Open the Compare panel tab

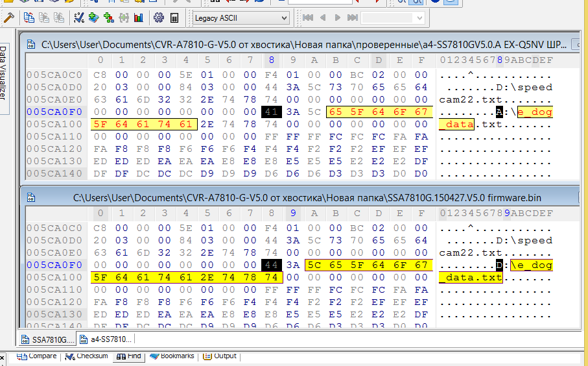tap(37, 356)
